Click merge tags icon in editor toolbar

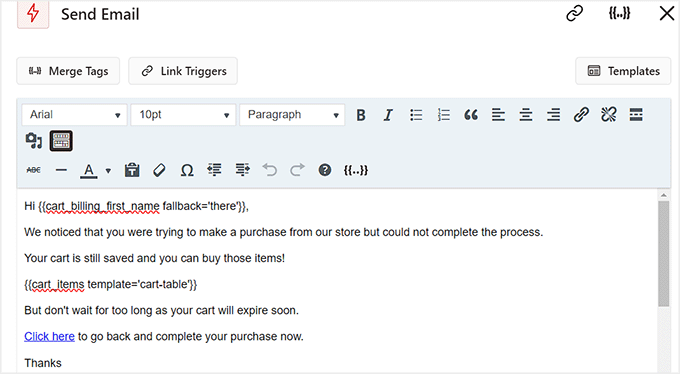tap(356, 170)
